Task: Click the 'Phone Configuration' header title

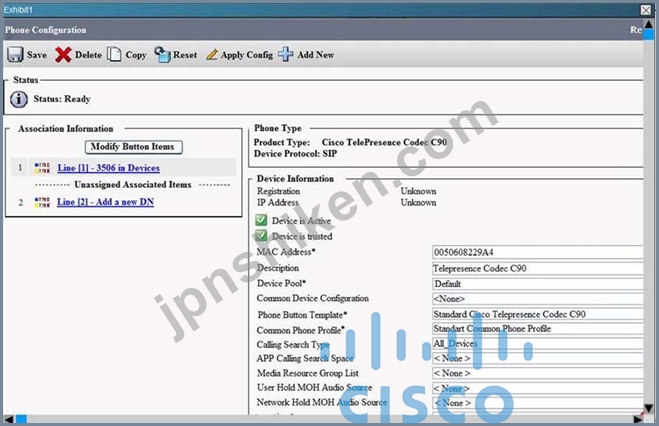Action: [x=45, y=30]
